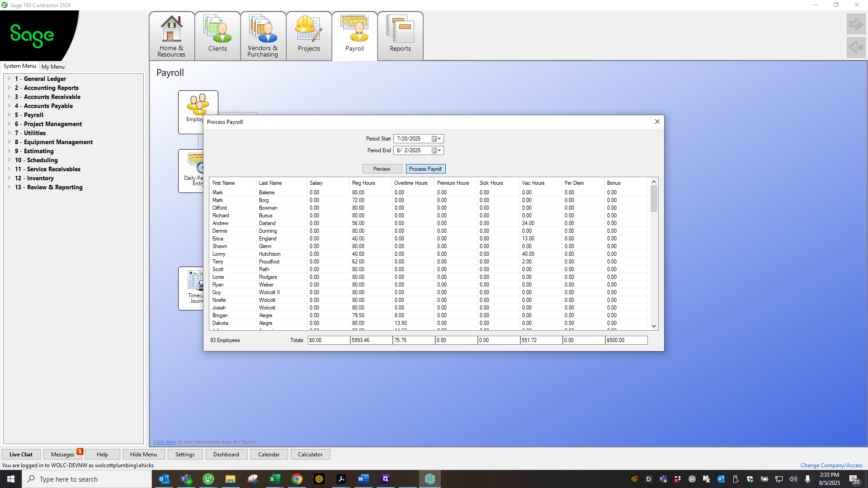The height and width of the screenshot is (488, 868).
Task: Close the Process Payroll dialog
Action: pos(657,122)
